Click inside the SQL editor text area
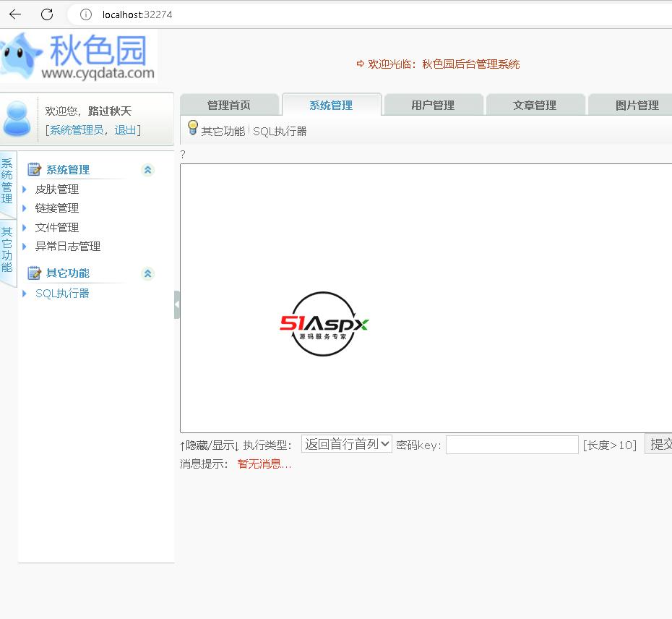This screenshot has height=619, width=672. coord(426,298)
